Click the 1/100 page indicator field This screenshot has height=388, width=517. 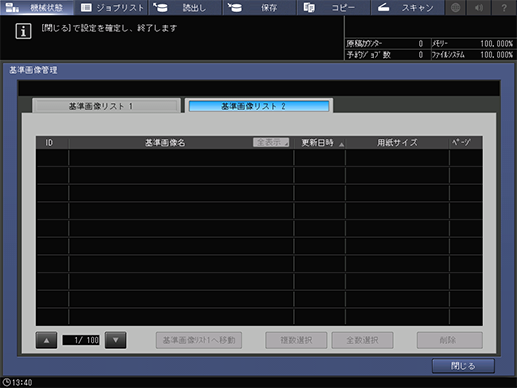(81, 340)
